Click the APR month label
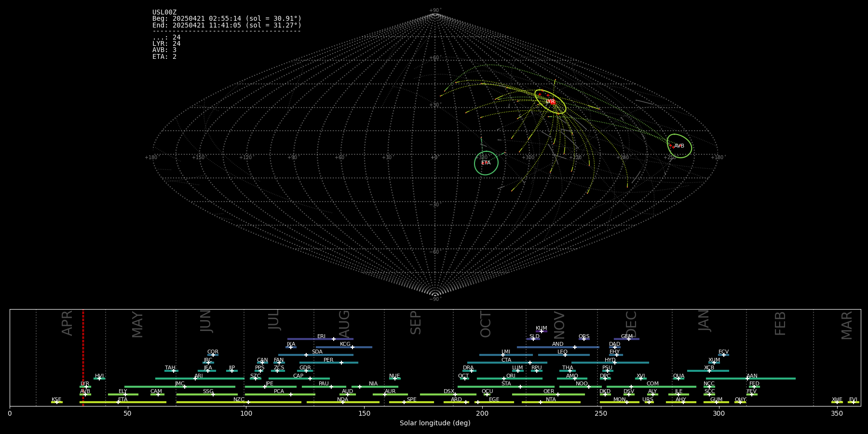The image size is (868, 434). click(x=68, y=323)
